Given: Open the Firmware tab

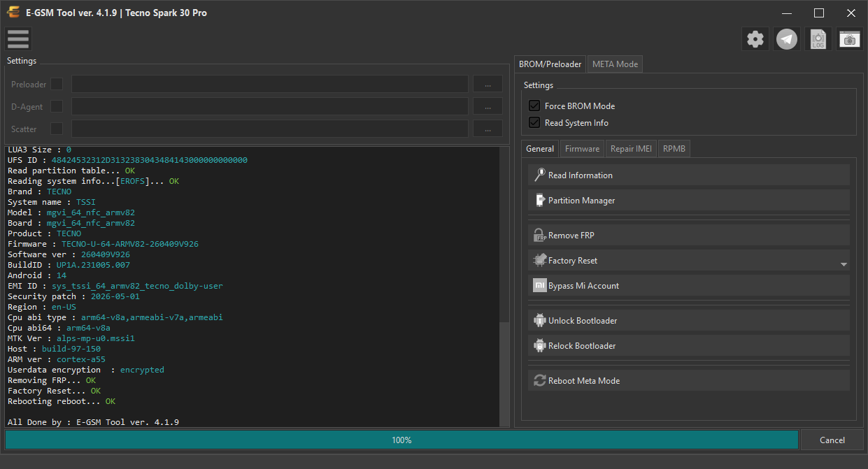Looking at the screenshot, I should [x=582, y=149].
